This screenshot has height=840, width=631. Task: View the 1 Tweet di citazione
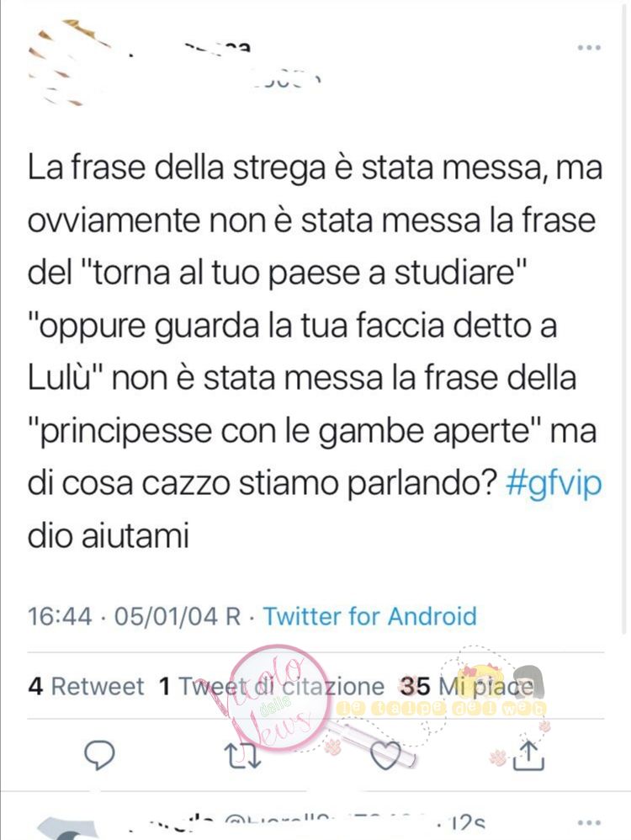point(272,686)
